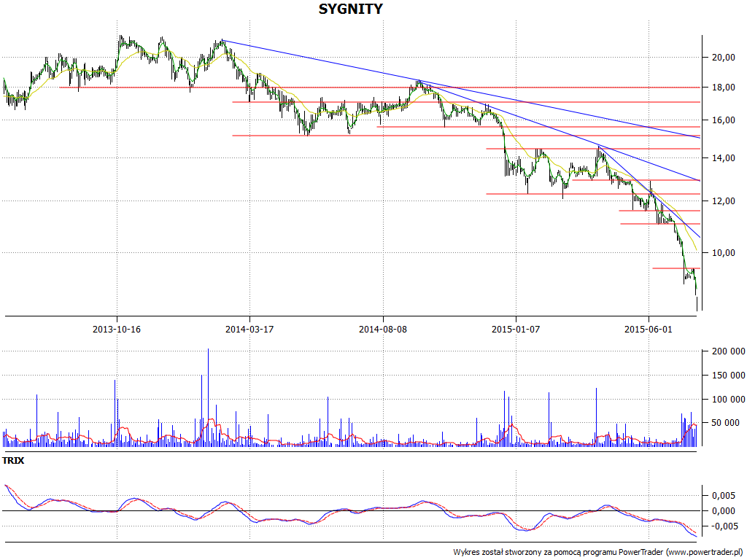Click the 14,00 price axis label
Screen dimensions: 747x560
pos(723,158)
